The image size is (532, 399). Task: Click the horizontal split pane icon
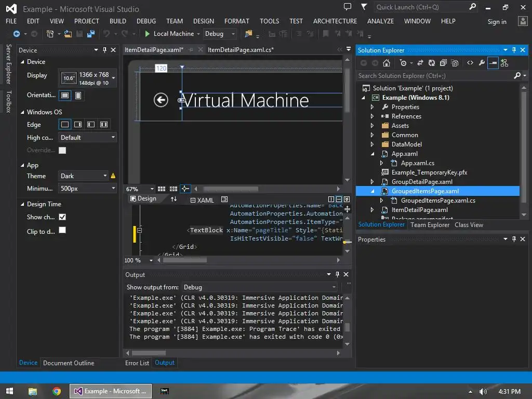pyautogui.click(x=339, y=199)
